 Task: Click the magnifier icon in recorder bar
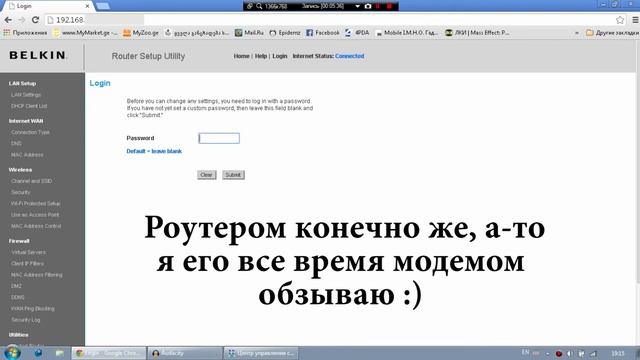coord(259,6)
